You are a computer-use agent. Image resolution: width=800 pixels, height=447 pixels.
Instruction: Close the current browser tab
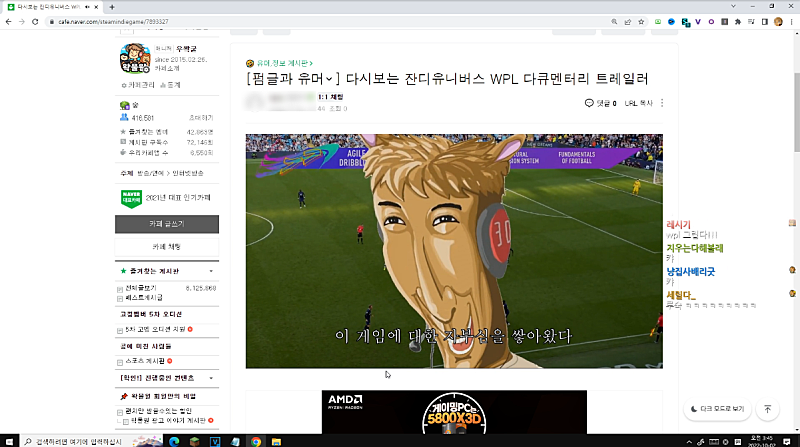tap(96, 7)
